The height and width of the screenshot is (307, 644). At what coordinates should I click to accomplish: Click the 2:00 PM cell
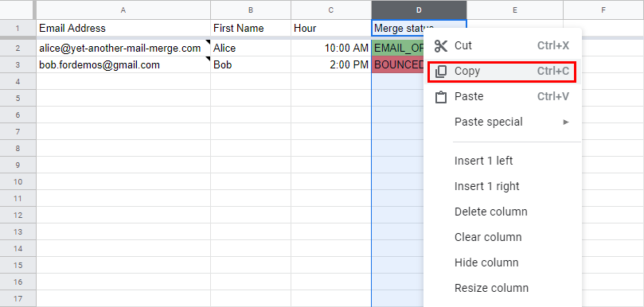(331, 65)
